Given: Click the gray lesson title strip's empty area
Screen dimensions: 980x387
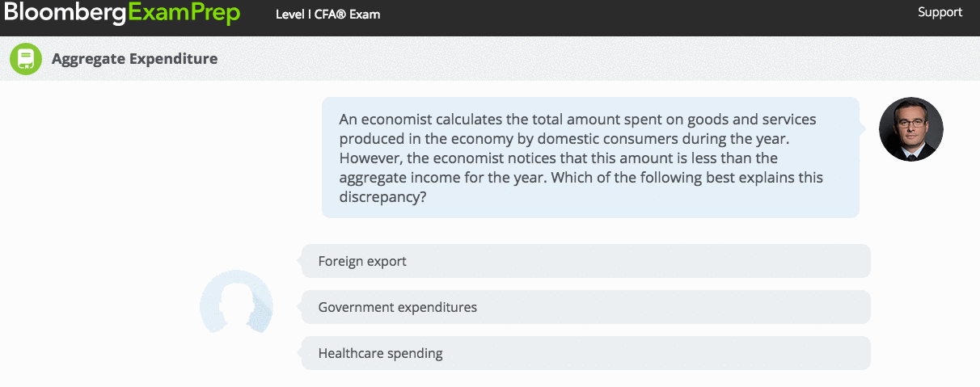Looking at the screenshot, I should [598, 59].
